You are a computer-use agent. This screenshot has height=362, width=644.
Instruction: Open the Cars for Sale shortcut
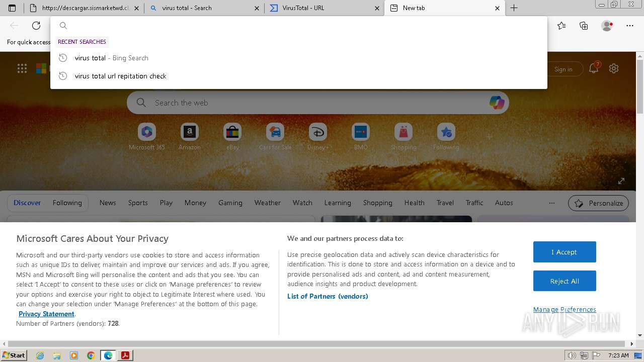275,137
